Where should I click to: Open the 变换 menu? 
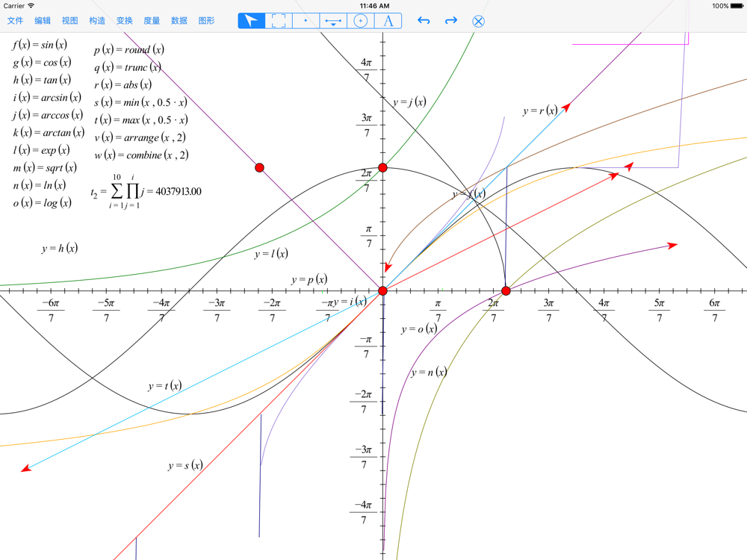[x=124, y=21]
